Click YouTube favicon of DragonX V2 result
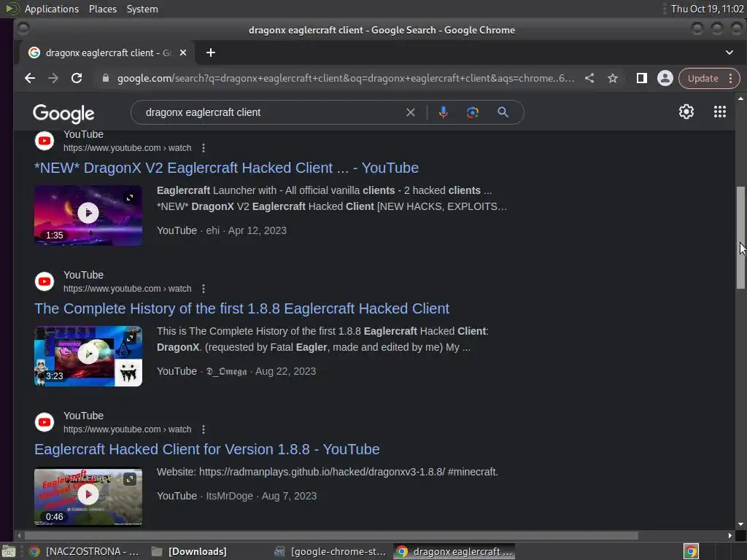This screenshot has width=747, height=560. pos(44,141)
